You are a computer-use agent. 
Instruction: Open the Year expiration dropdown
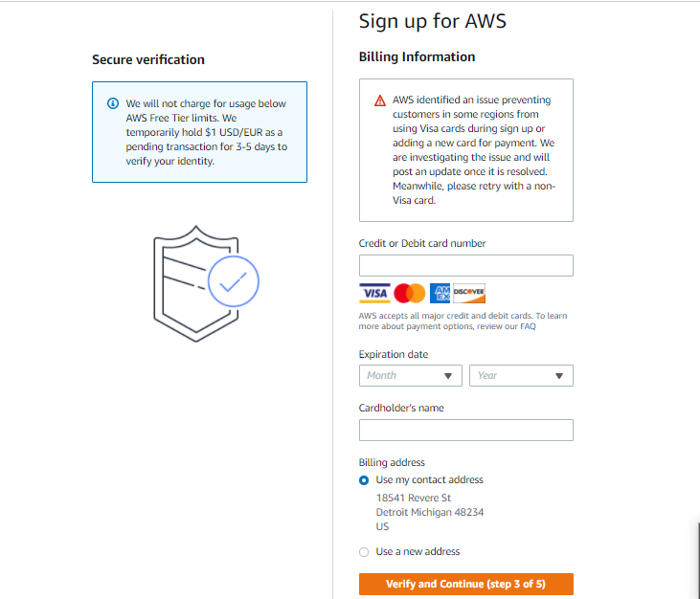tap(521, 375)
